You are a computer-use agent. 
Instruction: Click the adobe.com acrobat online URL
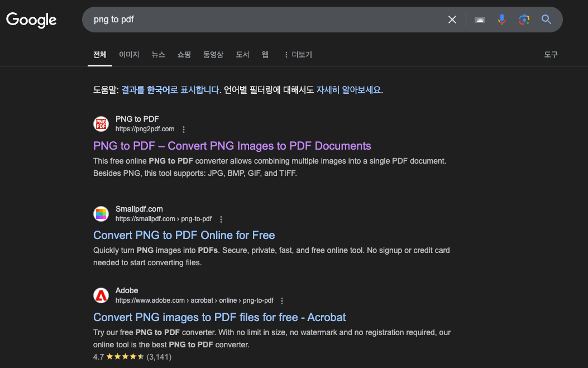coord(195,300)
